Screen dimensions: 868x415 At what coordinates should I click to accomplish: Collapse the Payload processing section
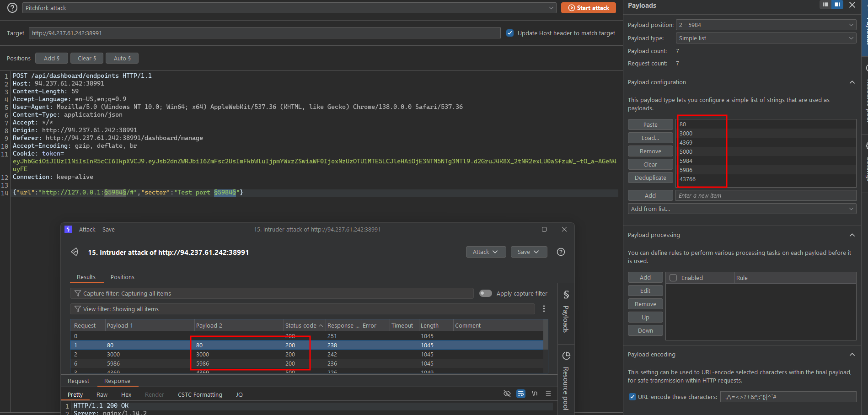coord(852,235)
